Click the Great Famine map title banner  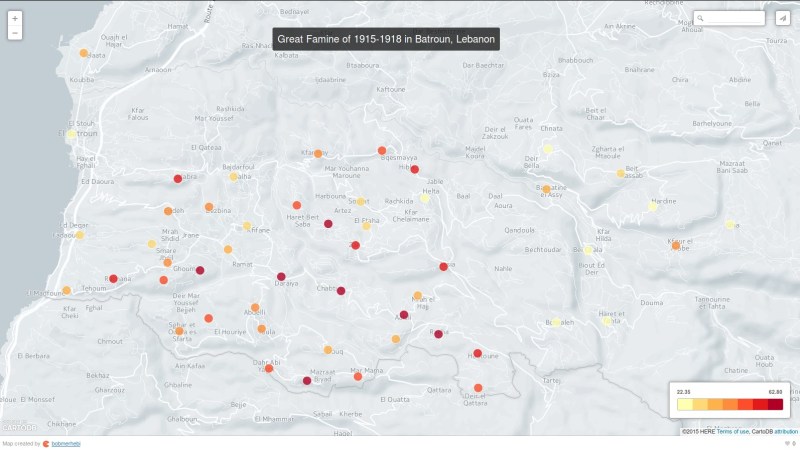click(x=386, y=39)
